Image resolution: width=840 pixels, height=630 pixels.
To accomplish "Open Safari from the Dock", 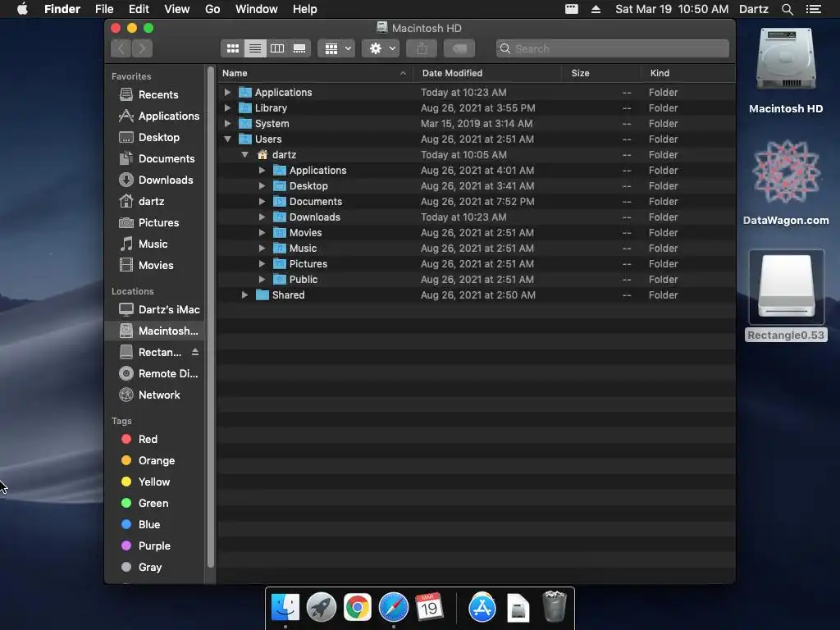I will [x=394, y=608].
